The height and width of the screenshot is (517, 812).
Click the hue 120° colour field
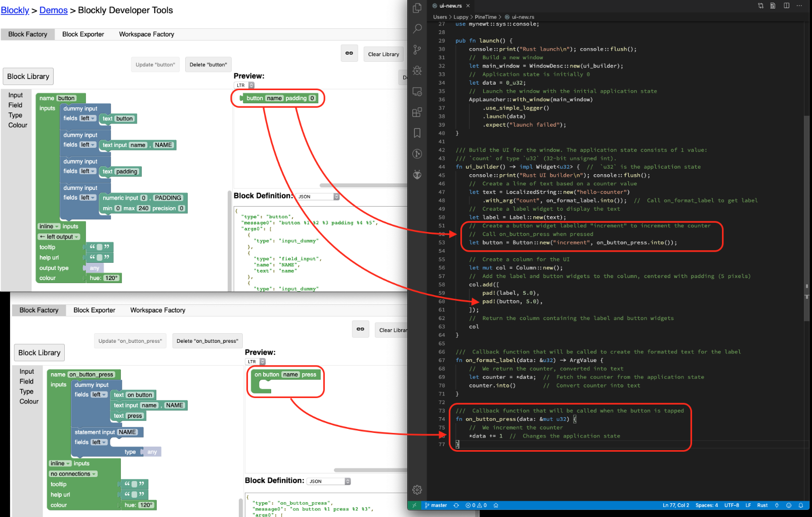coord(111,278)
